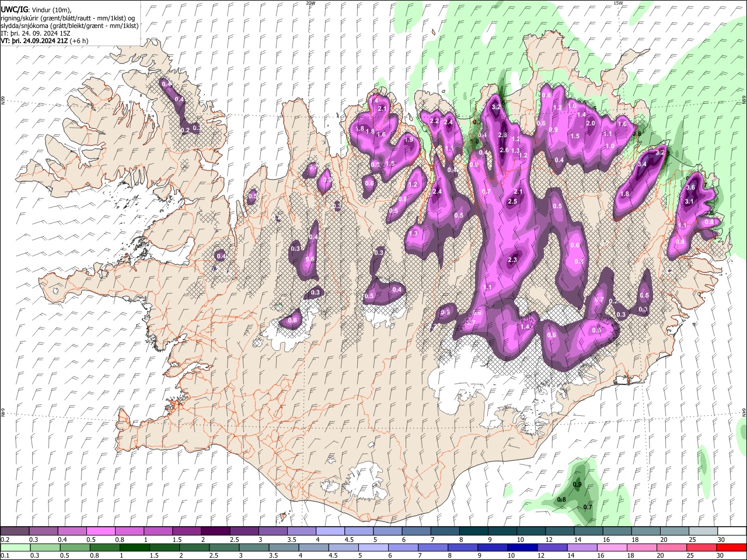Click the lavender swatch between 4 and 4.5 in snow legend
The width and height of the screenshot is (747, 560).
coord(330,531)
